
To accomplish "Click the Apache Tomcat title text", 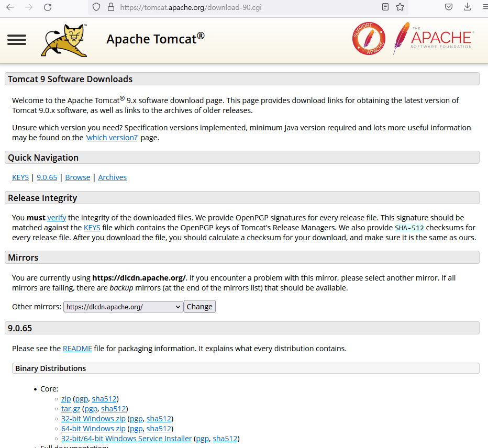I will (156, 39).
